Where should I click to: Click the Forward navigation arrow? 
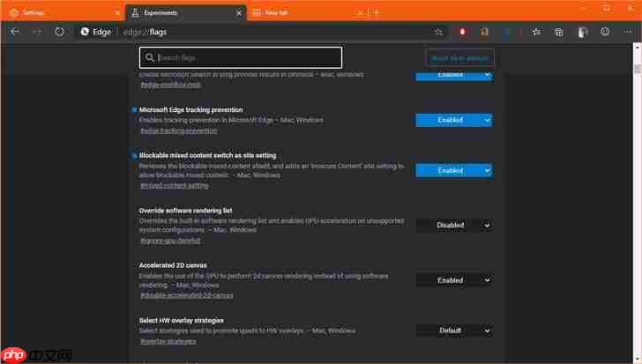point(37,32)
